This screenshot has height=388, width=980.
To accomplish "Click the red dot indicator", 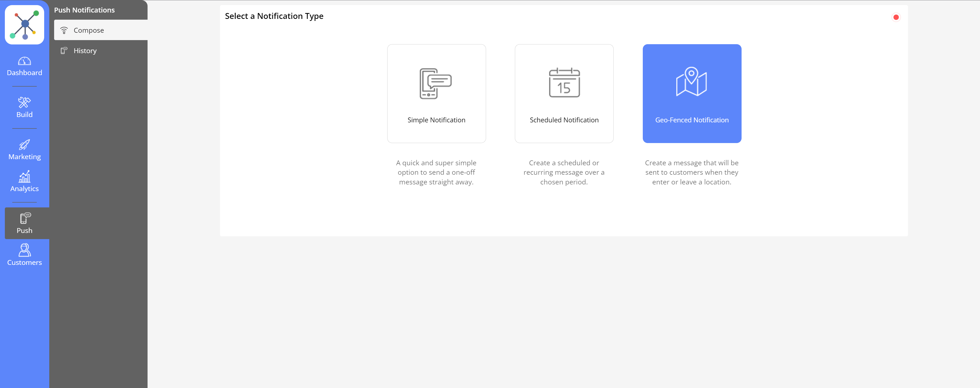I will (x=896, y=17).
